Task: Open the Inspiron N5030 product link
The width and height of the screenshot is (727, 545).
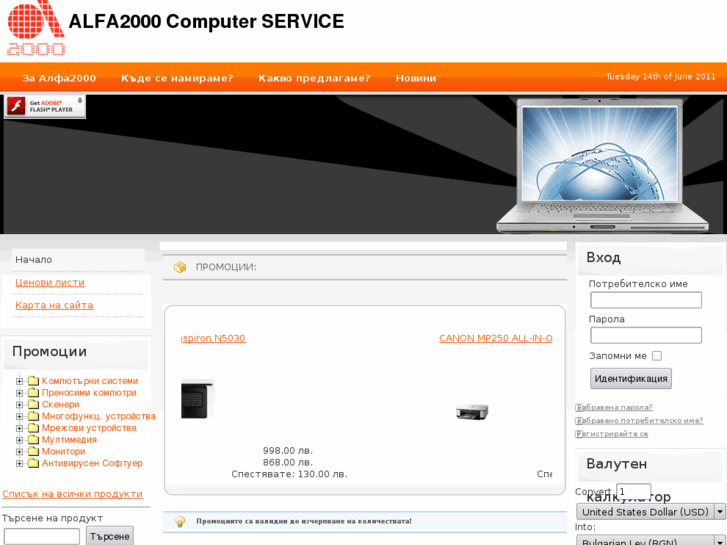Action: coord(213,338)
